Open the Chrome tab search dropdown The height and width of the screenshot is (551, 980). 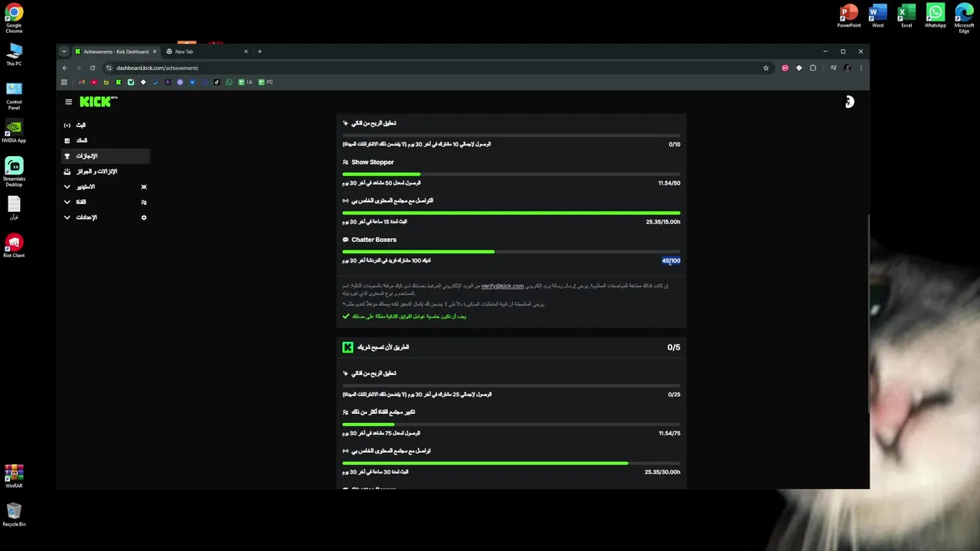[x=64, y=51]
